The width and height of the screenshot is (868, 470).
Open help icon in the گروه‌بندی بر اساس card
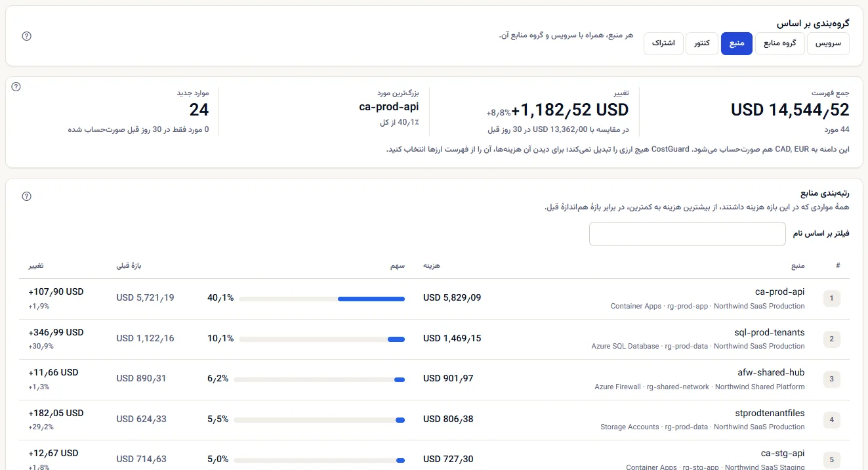[27, 36]
